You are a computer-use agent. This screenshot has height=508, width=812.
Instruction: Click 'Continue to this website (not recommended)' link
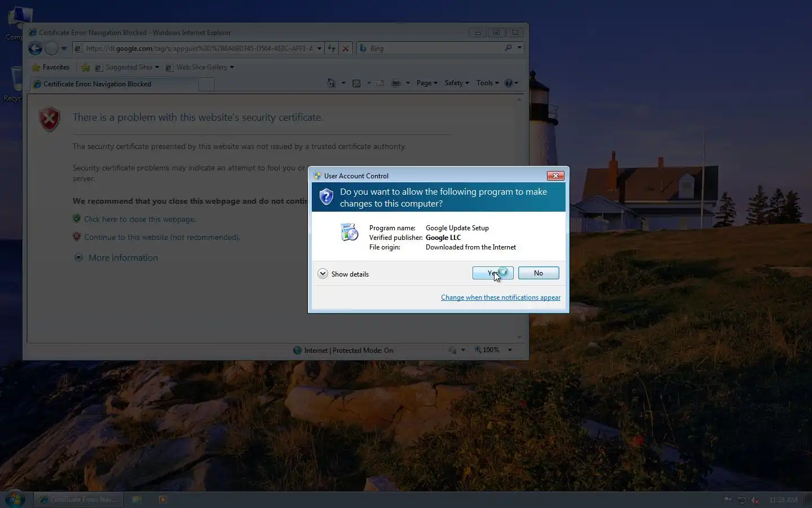click(162, 237)
